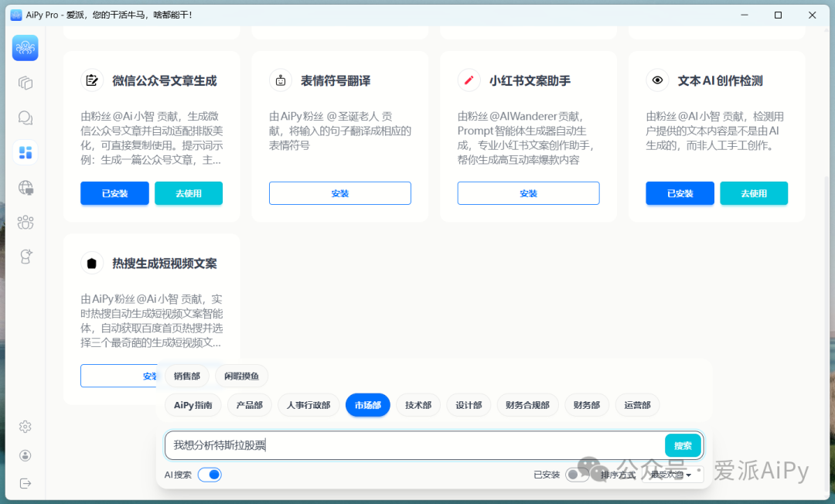The height and width of the screenshot is (504, 835).
Task: Click the AiPy Pro title bar app icon
Action: (x=16, y=15)
